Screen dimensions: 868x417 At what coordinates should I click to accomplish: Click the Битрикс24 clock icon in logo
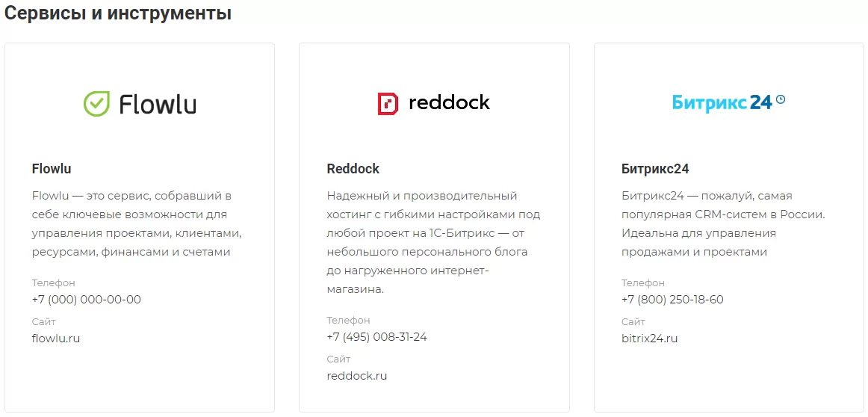pos(781,99)
